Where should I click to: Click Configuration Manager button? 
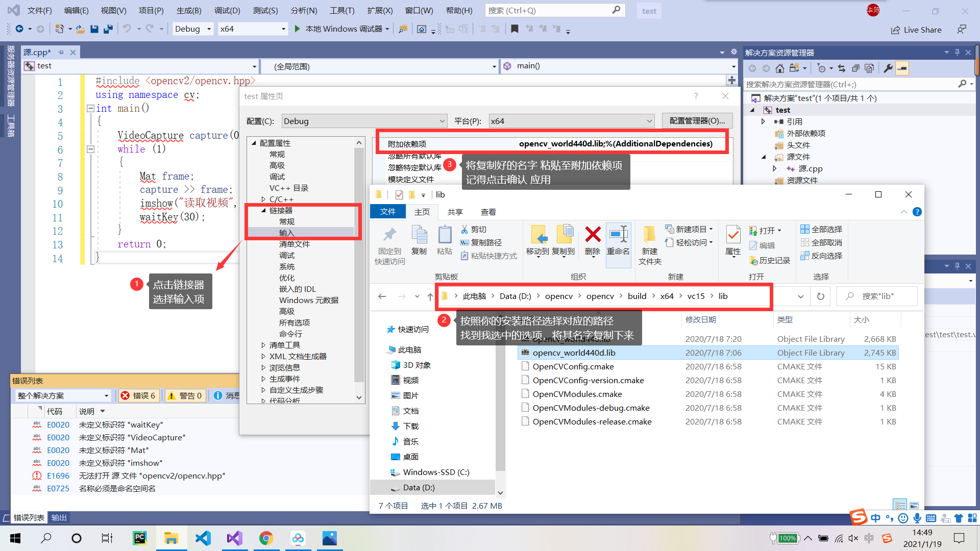click(697, 121)
